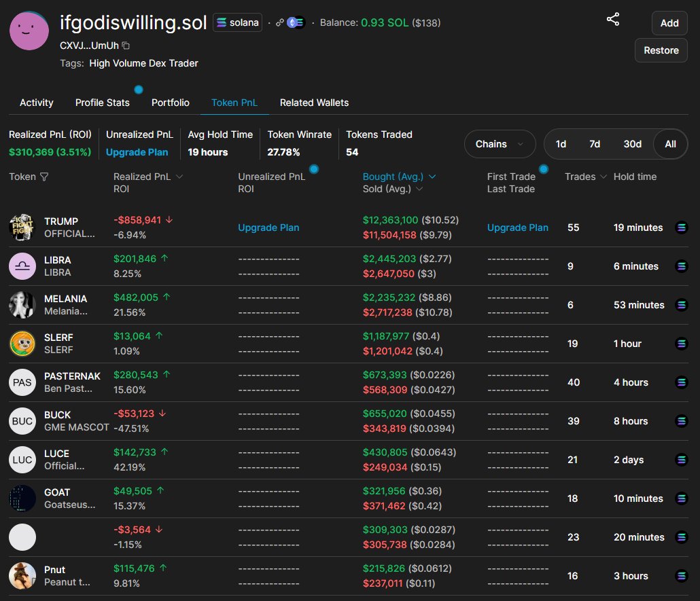
Task: Click Solana chain icon in MELANIA row
Action: click(x=681, y=305)
